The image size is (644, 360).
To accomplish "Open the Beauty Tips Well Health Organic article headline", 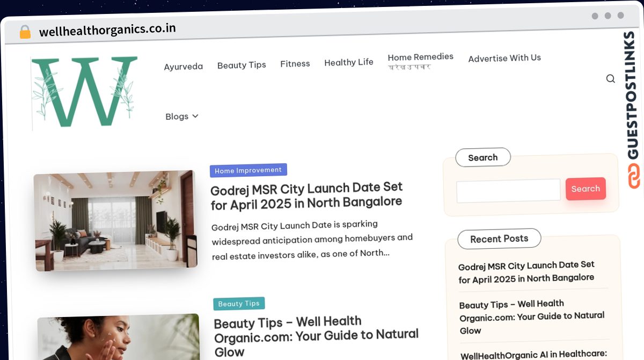I will pos(316,336).
